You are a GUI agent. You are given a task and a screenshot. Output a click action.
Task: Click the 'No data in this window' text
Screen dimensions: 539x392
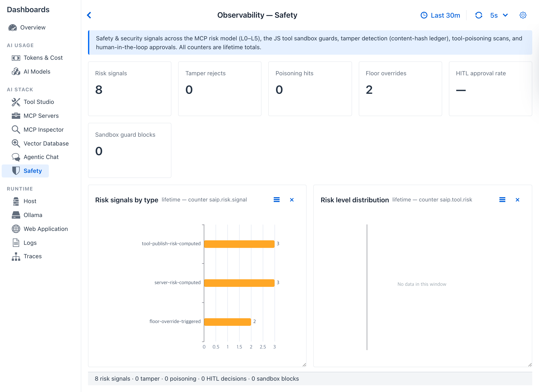click(422, 284)
